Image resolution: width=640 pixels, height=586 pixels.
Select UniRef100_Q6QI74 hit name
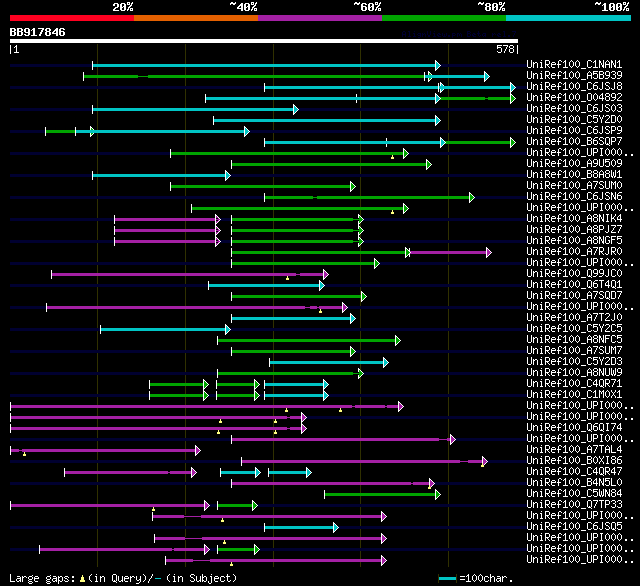point(574,428)
